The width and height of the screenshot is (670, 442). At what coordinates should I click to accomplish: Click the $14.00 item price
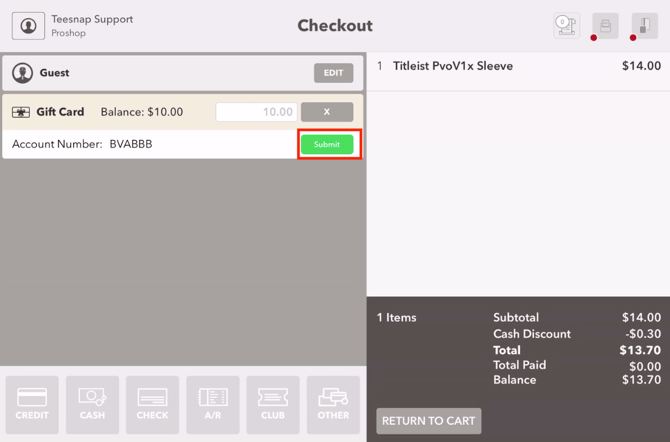pos(641,66)
